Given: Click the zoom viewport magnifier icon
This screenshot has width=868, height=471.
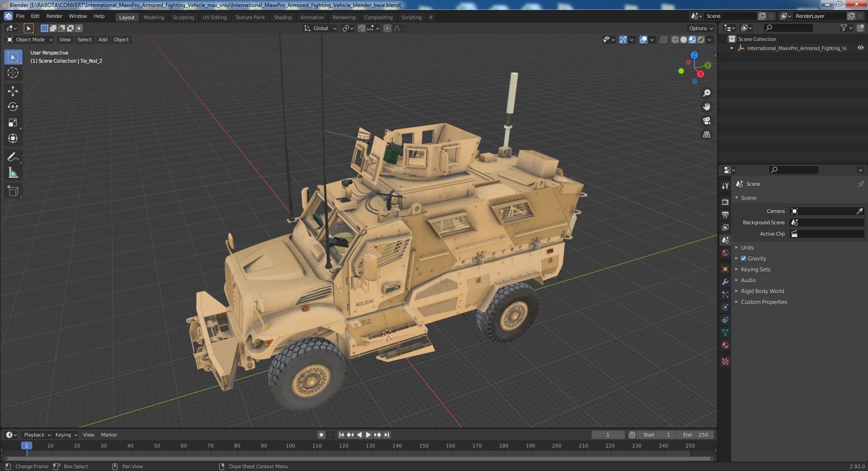Looking at the screenshot, I should [707, 93].
